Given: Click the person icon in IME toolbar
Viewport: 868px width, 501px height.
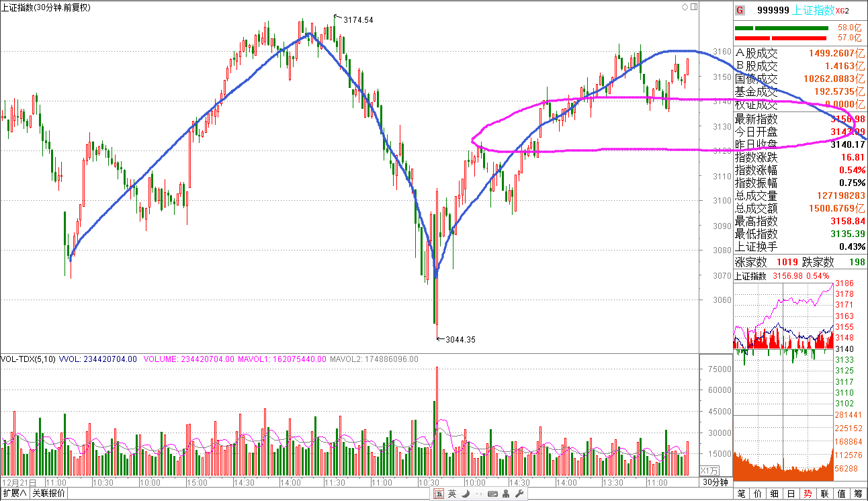Looking at the screenshot, I should click(x=507, y=494).
